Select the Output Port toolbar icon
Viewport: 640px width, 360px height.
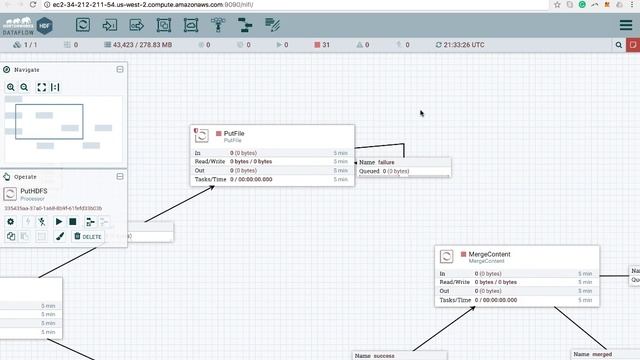pyautogui.click(x=136, y=25)
